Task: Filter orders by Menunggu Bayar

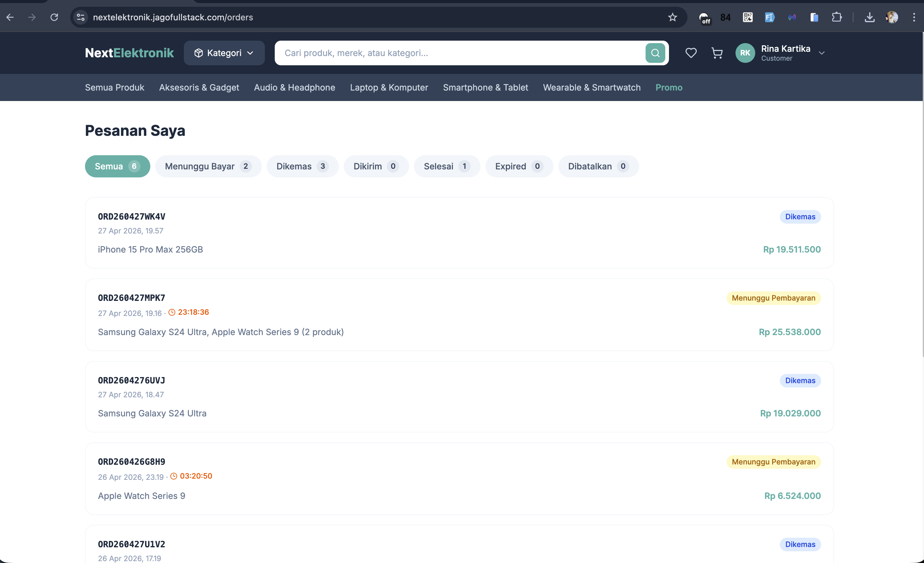Action: coord(208,166)
